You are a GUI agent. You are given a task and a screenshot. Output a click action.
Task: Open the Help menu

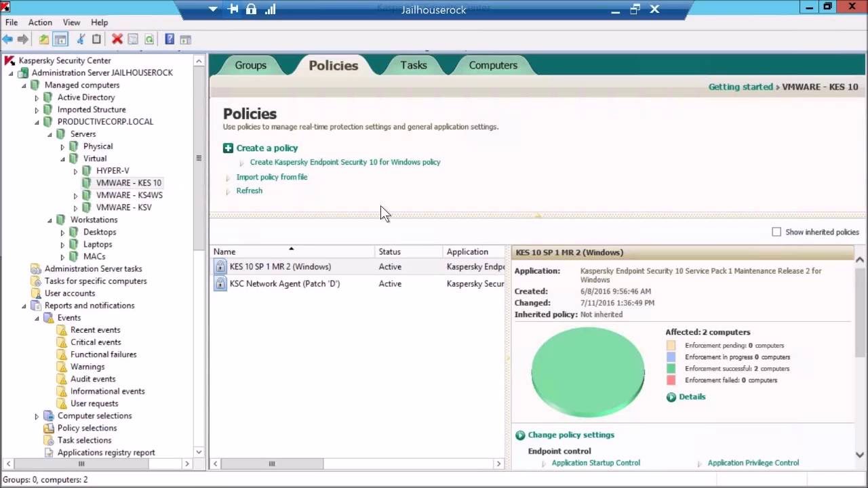click(99, 22)
